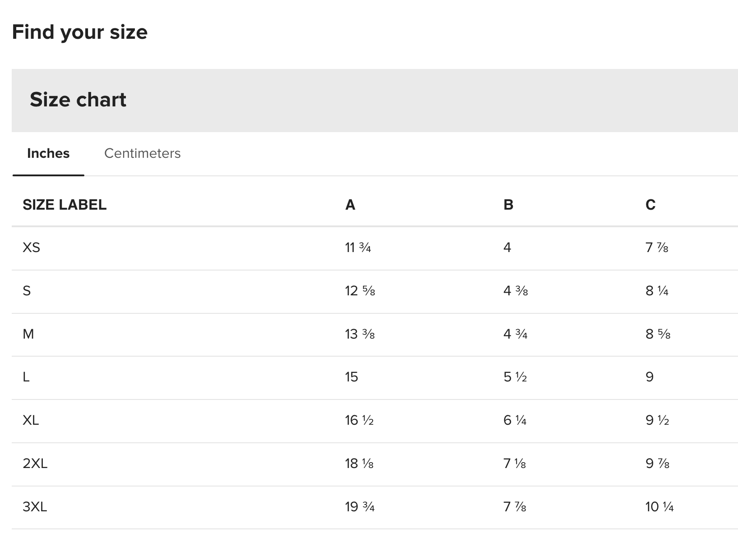Click the 11 ¾ value for XS

pyautogui.click(x=358, y=248)
